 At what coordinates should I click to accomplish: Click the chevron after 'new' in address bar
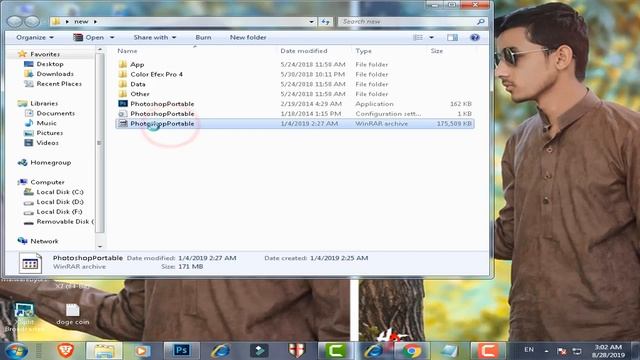click(95, 22)
